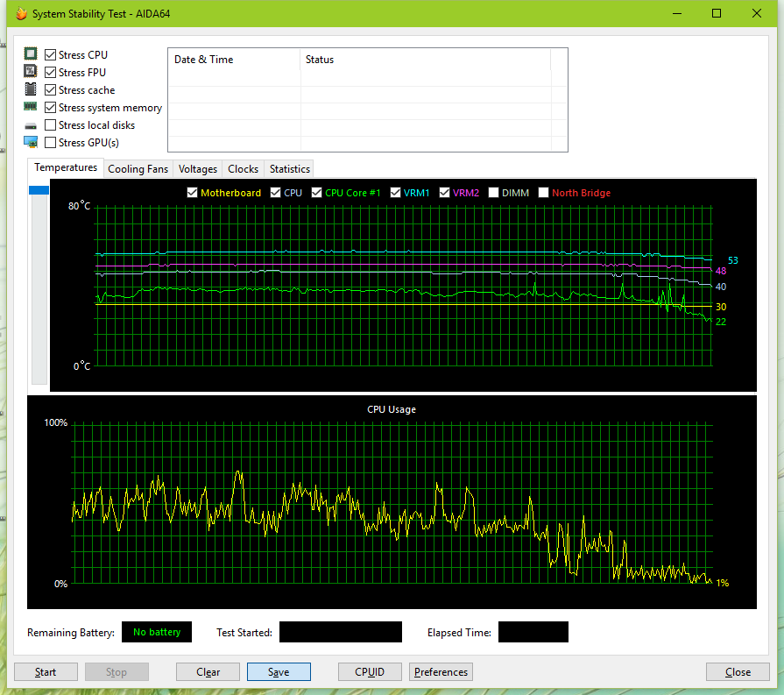This screenshot has width=784, height=695.
Task: Enable the Stress GPU(s) checkbox
Action: point(50,142)
